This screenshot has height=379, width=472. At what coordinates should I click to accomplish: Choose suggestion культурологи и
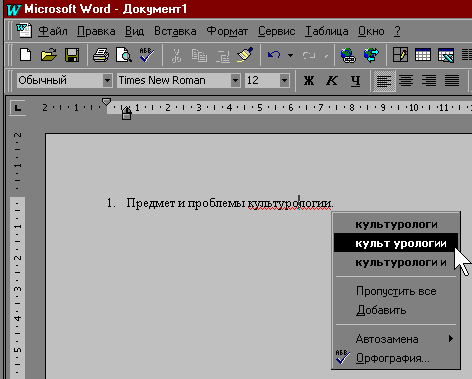coord(396,262)
